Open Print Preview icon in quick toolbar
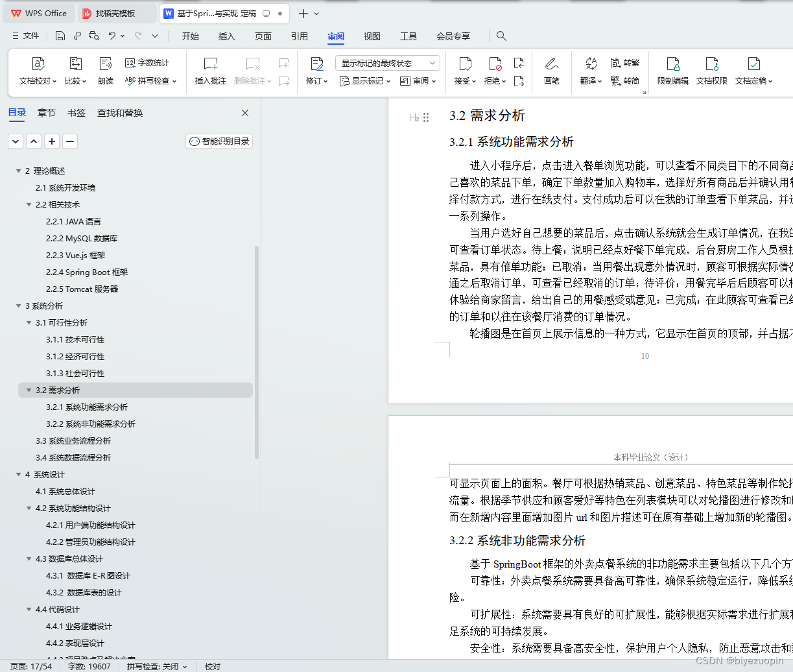The image size is (793, 672). click(x=94, y=36)
